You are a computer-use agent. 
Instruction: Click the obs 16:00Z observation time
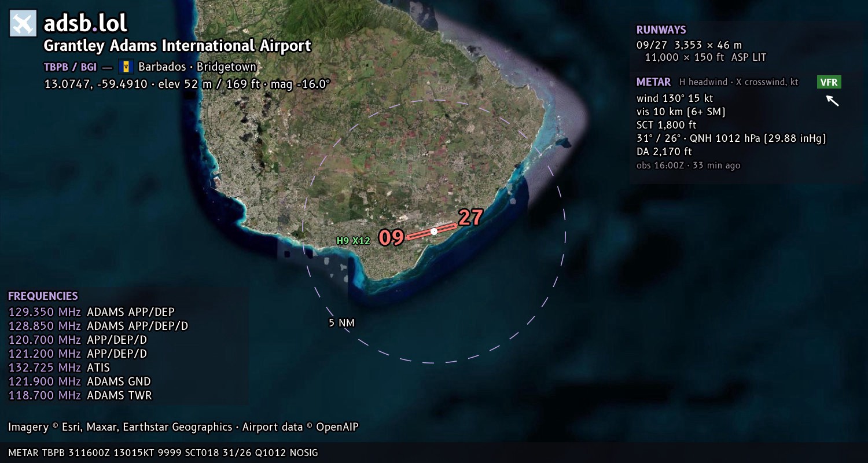coord(689,166)
